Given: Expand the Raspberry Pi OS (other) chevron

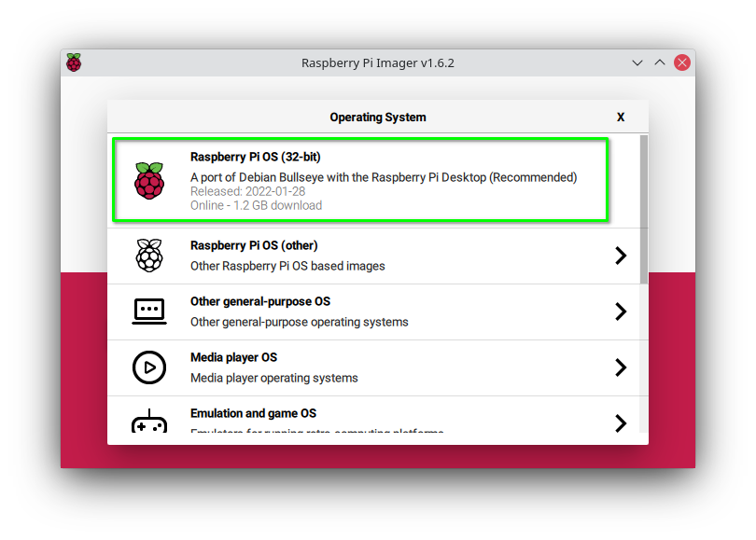Looking at the screenshot, I should point(621,256).
